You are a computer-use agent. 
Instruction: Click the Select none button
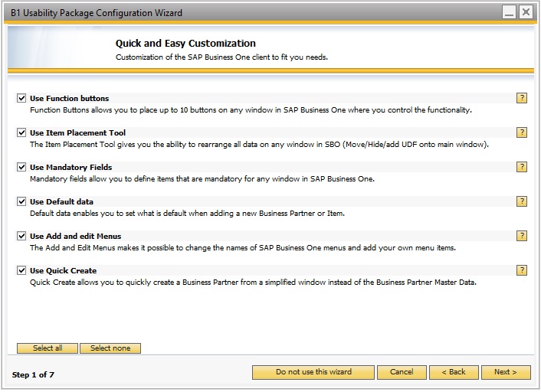[110, 348]
